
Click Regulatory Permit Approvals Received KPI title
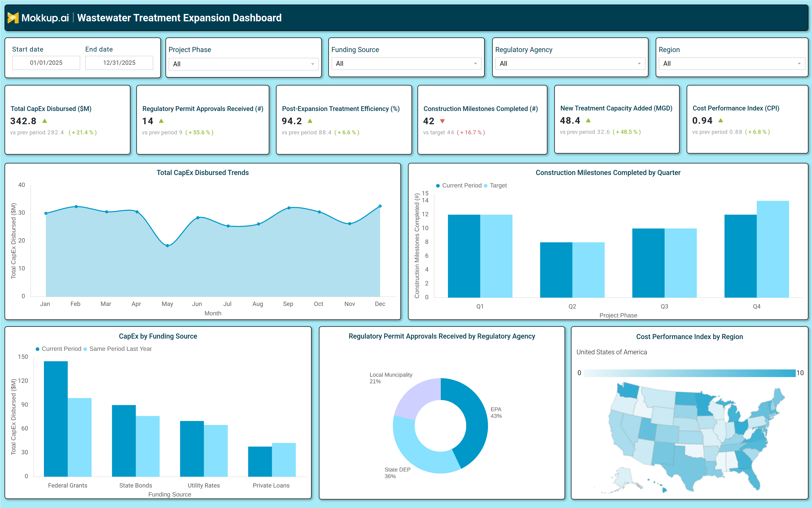(x=203, y=108)
